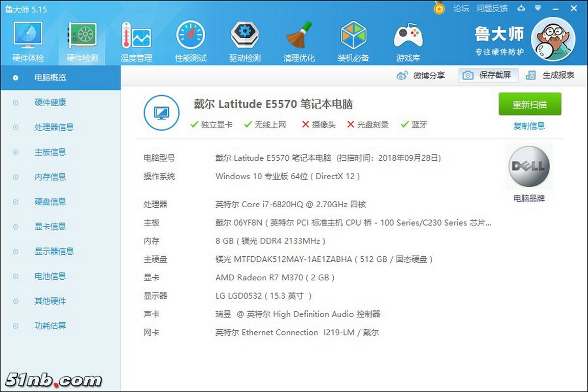Click the 保存截屏 save screenshot button
Viewport: 588px width, 392px height.
488,76
